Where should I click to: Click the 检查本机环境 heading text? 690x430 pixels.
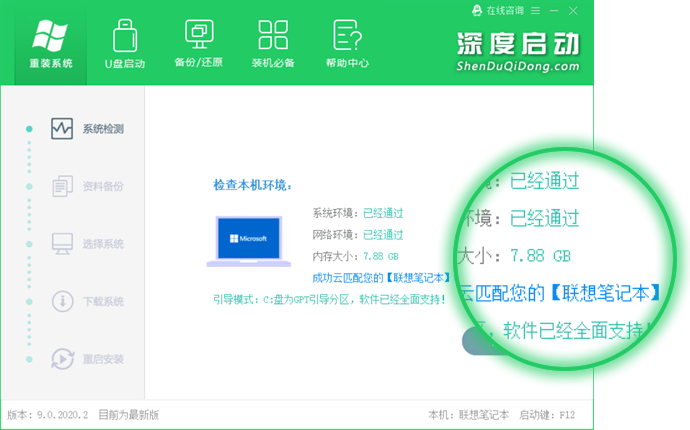[x=253, y=185]
